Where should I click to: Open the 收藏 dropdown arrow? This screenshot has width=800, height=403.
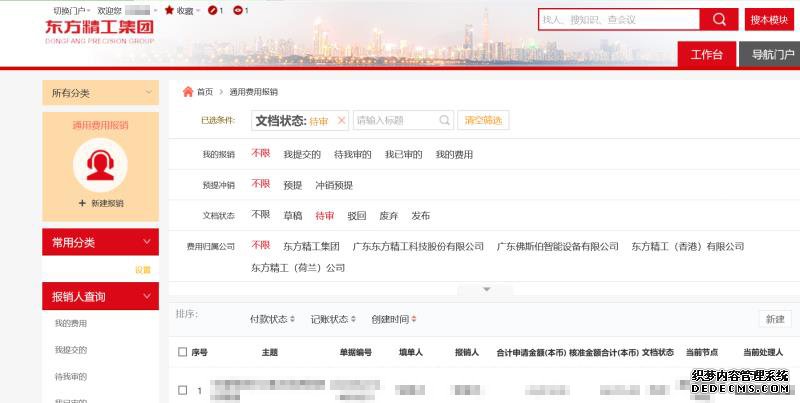point(197,11)
